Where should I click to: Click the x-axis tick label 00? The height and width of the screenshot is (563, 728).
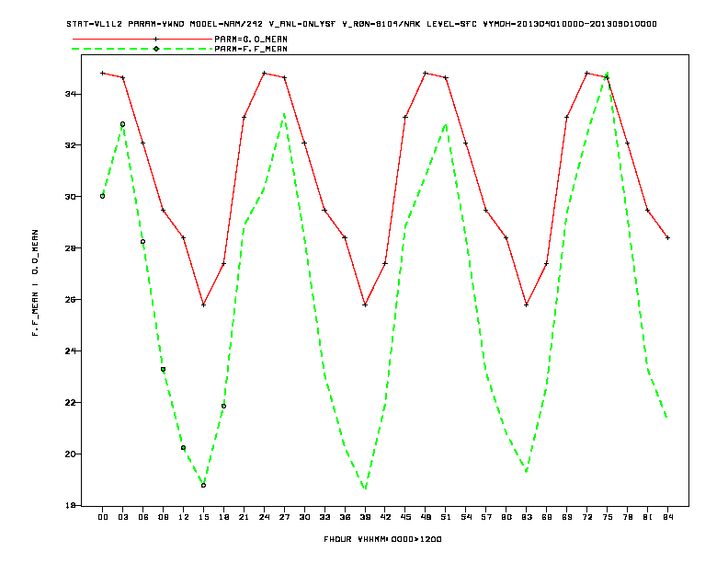click(103, 517)
